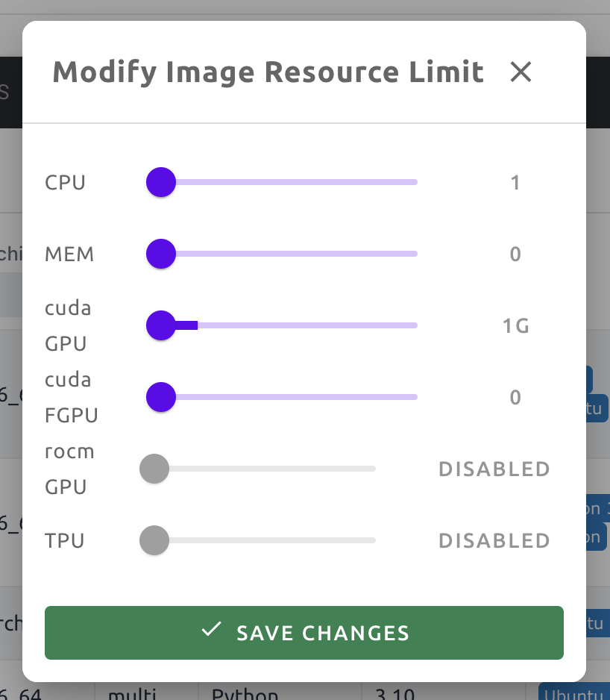Select the cuda FGPU slider handle
Screen dimensions: 610x700
(160, 397)
